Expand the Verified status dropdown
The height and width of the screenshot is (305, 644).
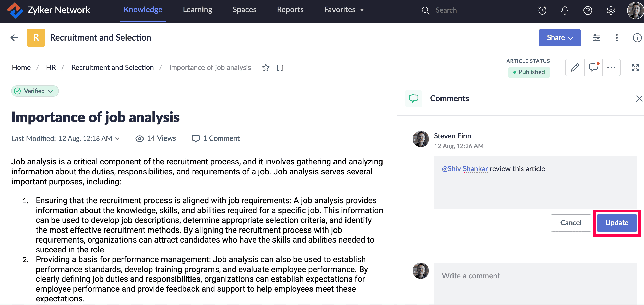click(x=35, y=91)
